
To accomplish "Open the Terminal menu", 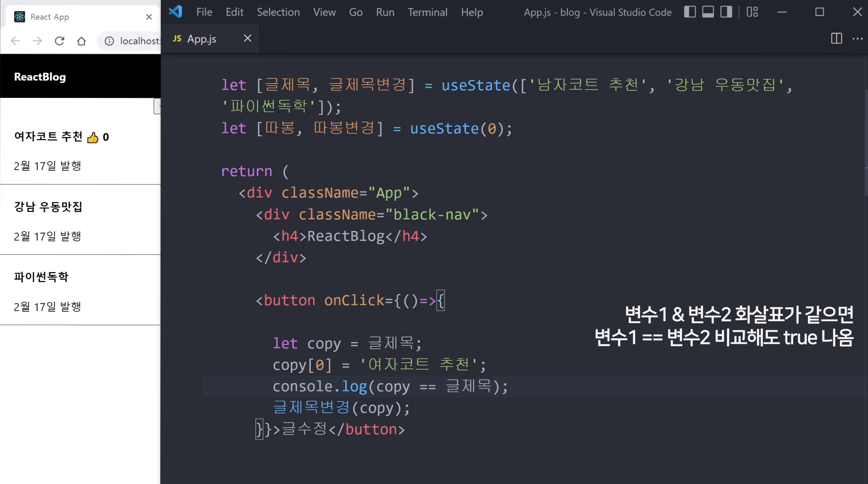I will pos(428,12).
